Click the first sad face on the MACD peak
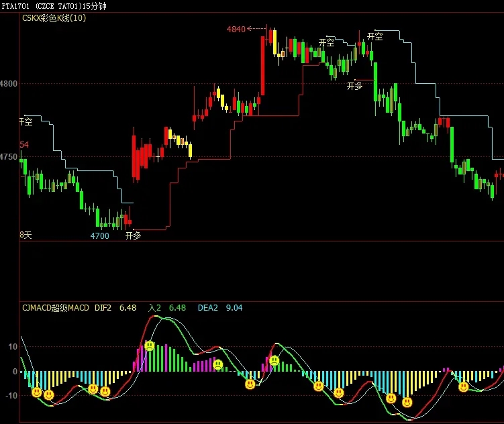The width and height of the screenshot is (504, 424). coord(150,346)
